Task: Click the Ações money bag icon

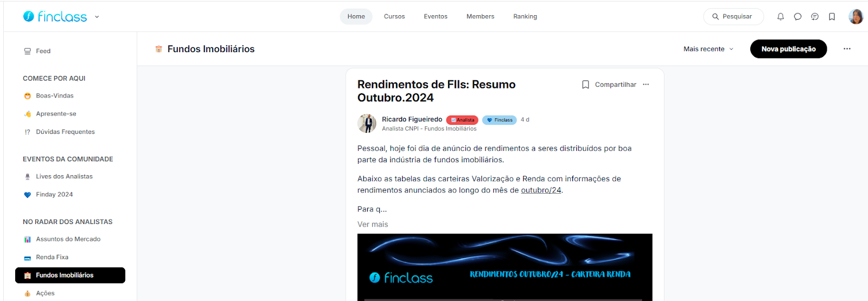Action: click(x=27, y=293)
